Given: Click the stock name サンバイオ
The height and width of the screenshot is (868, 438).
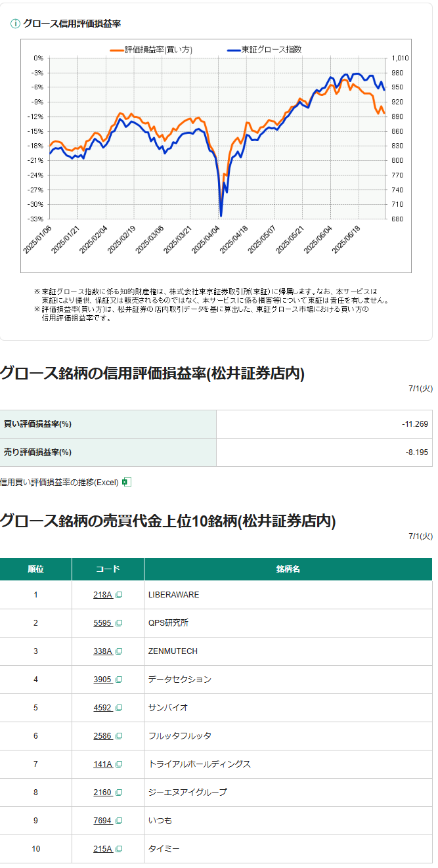Looking at the screenshot, I should point(168,708).
